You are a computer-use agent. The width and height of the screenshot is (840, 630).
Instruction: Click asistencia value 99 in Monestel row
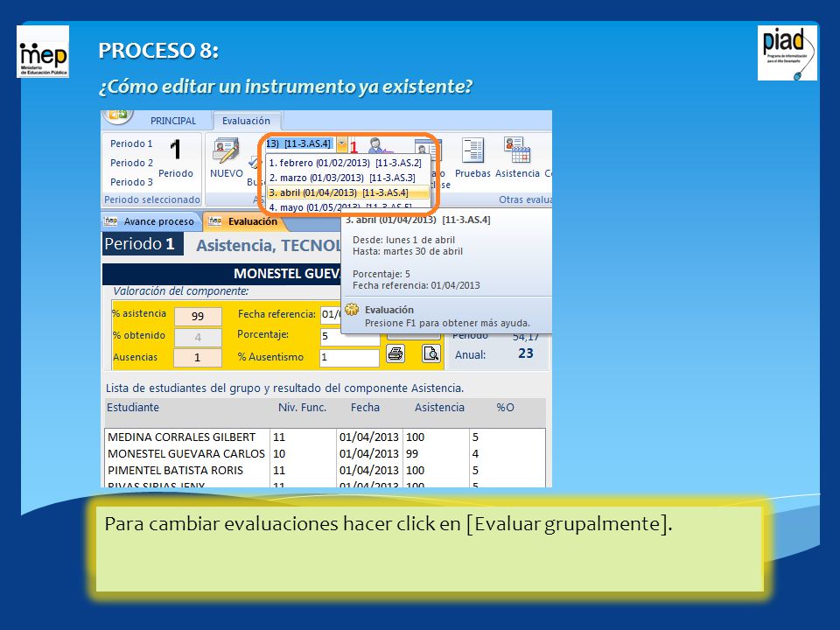point(412,454)
